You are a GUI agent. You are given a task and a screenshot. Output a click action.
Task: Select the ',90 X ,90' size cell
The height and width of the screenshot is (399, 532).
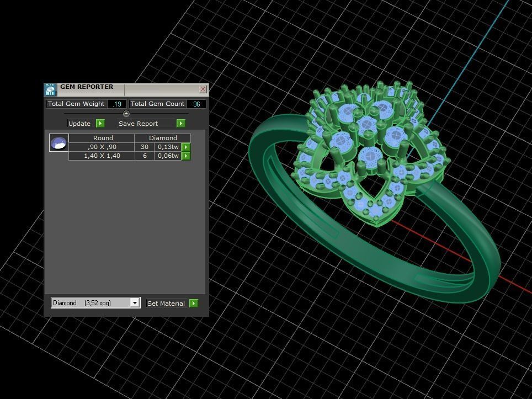point(102,147)
